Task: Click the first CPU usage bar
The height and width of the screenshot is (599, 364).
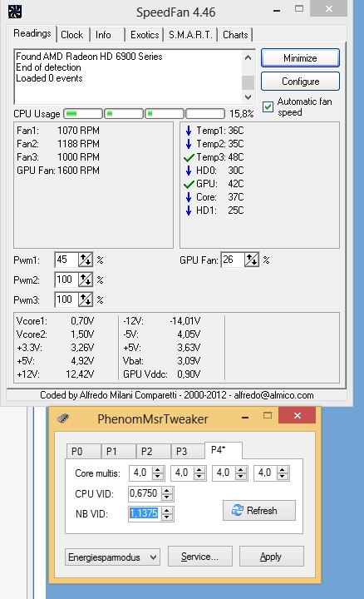Action: pyautogui.click(x=83, y=113)
